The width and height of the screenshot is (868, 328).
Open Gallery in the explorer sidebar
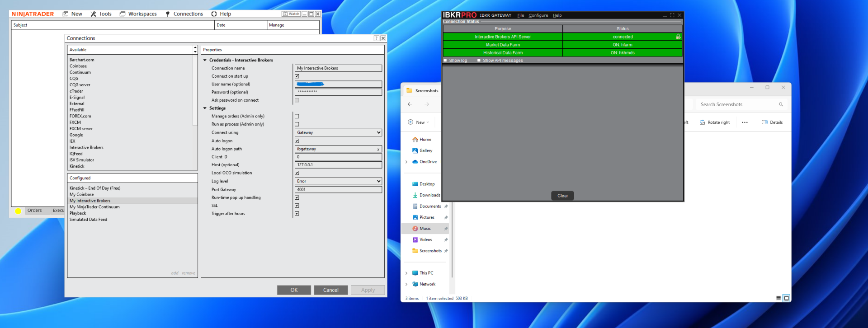[422, 151]
